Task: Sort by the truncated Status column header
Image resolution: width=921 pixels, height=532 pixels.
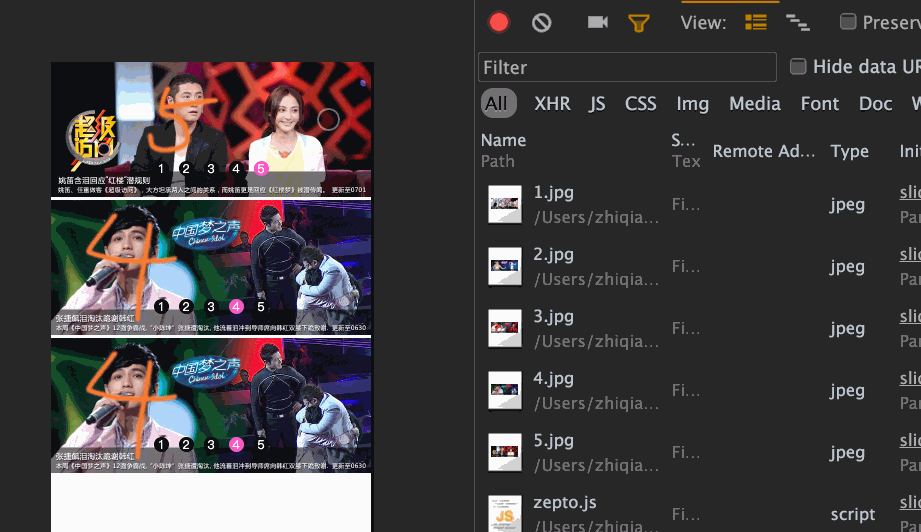Action: pyautogui.click(x=683, y=140)
